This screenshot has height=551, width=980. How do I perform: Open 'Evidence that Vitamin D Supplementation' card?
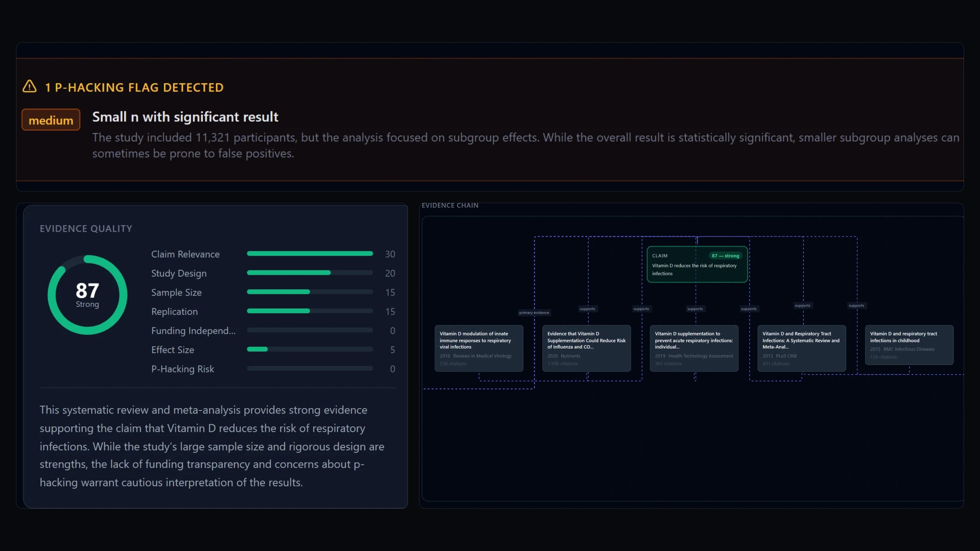coord(586,348)
